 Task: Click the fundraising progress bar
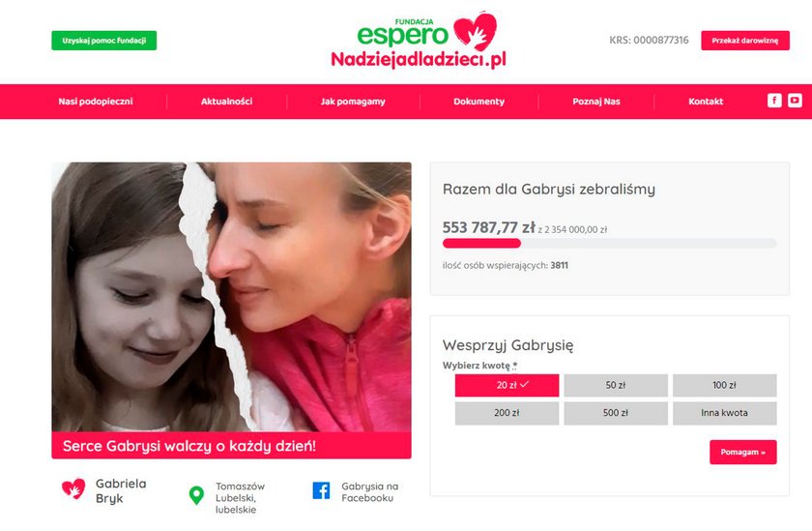(x=610, y=244)
